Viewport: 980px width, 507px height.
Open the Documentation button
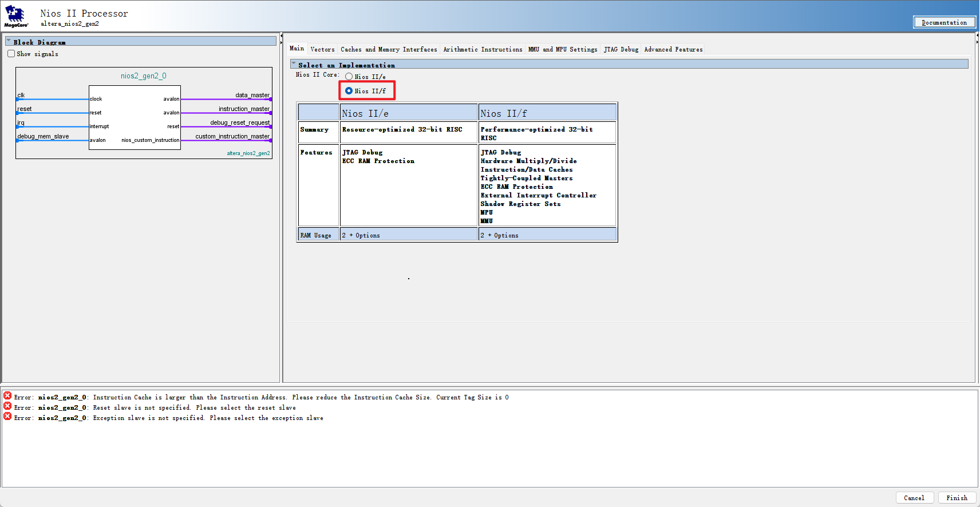click(x=945, y=22)
